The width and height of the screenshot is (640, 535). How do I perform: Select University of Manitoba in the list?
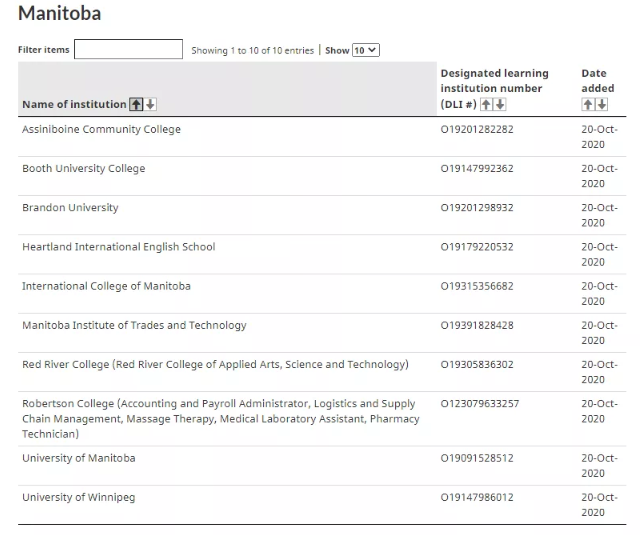click(78, 458)
